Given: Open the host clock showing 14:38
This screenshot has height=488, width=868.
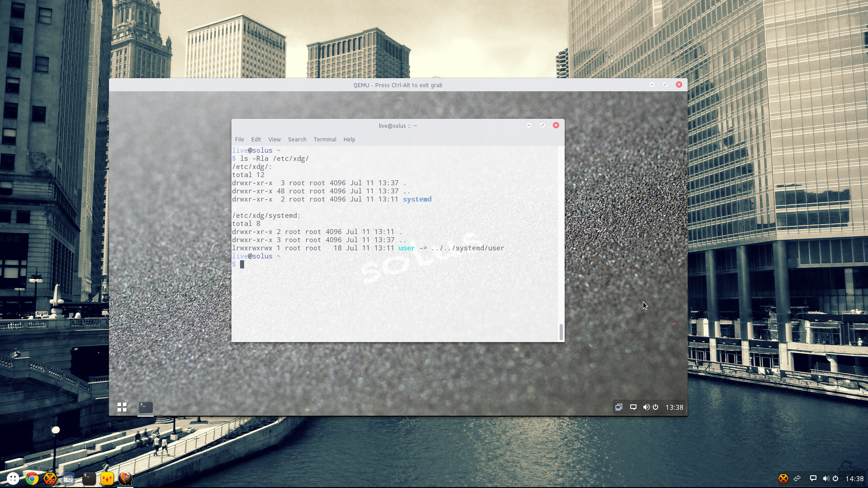Looking at the screenshot, I should pos(854,479).
